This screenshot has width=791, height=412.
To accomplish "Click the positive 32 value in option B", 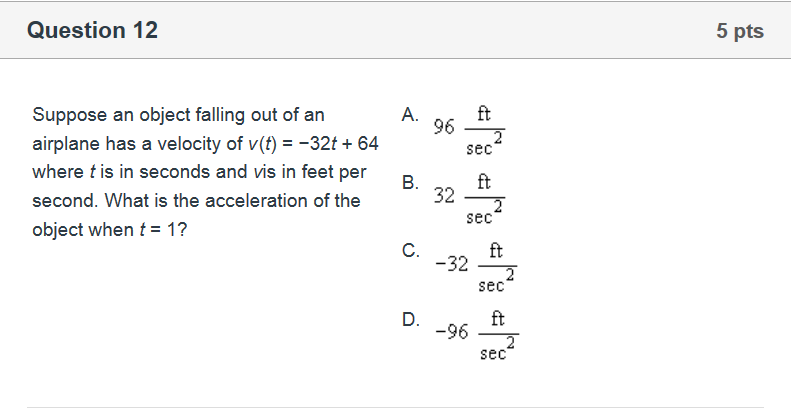I will pos(444,196).
